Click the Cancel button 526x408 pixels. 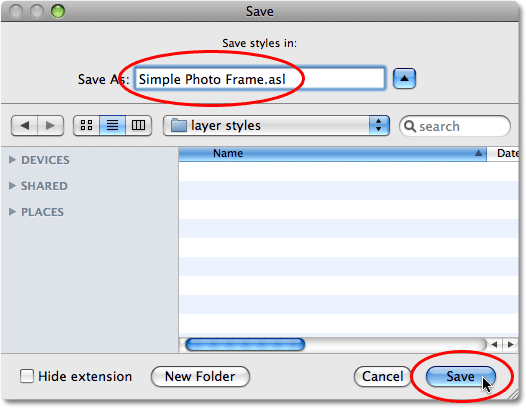click(x=383, y=376)
